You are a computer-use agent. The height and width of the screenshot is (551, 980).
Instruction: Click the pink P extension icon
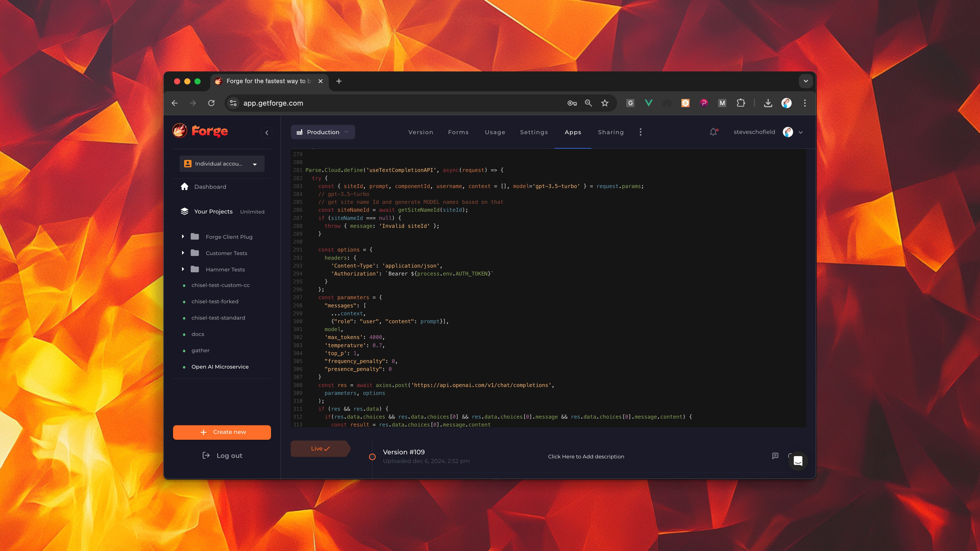tap(704, 103)
